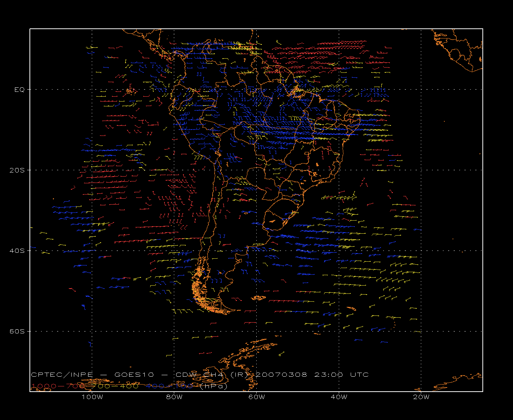Click the 60W longitude label
The width and height of the screenshot is (513, 420).
(x=257, y=397)
